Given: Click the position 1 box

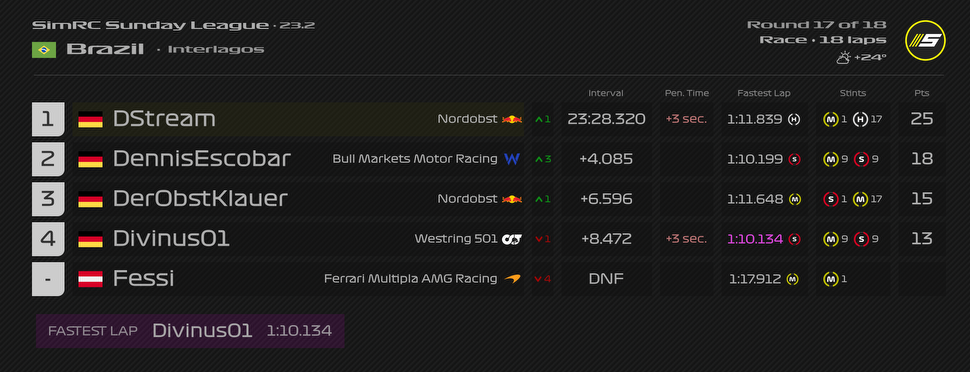Looking at the screenshot, I should pyautogui.click(x=48, y=119).
